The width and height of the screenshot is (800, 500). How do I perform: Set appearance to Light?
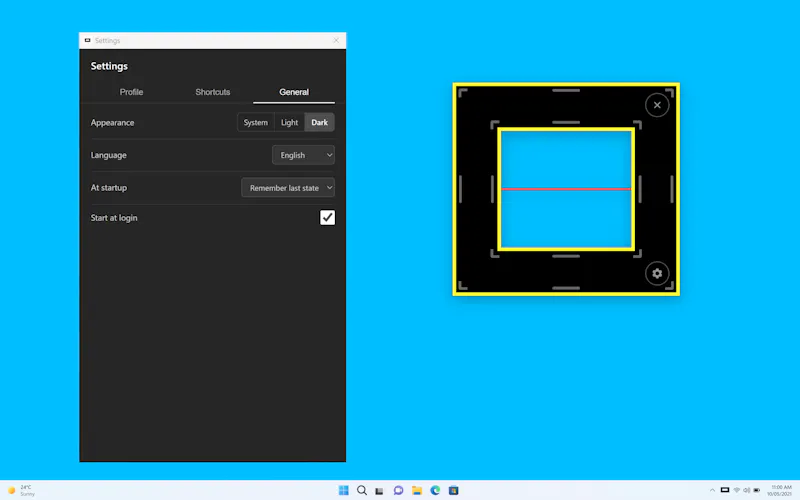tap(289, 122)
